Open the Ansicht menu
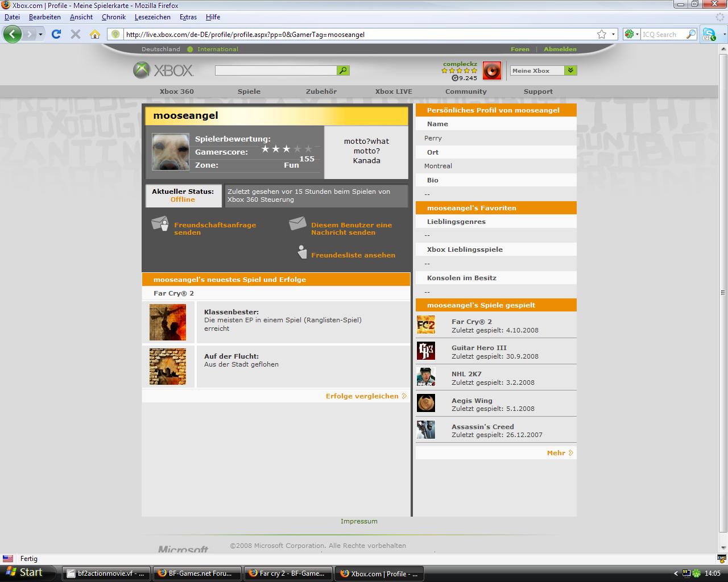728x582 pixels. click(x=81, y=17)
